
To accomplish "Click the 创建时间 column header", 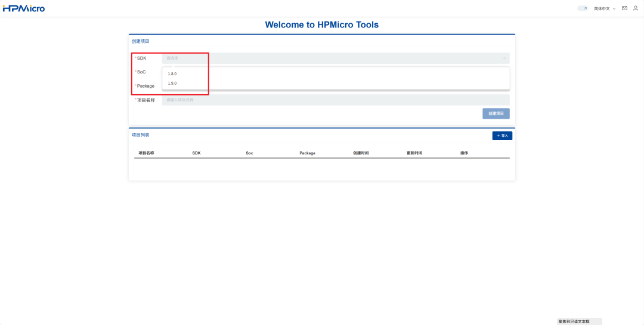I will click(361, 153).
